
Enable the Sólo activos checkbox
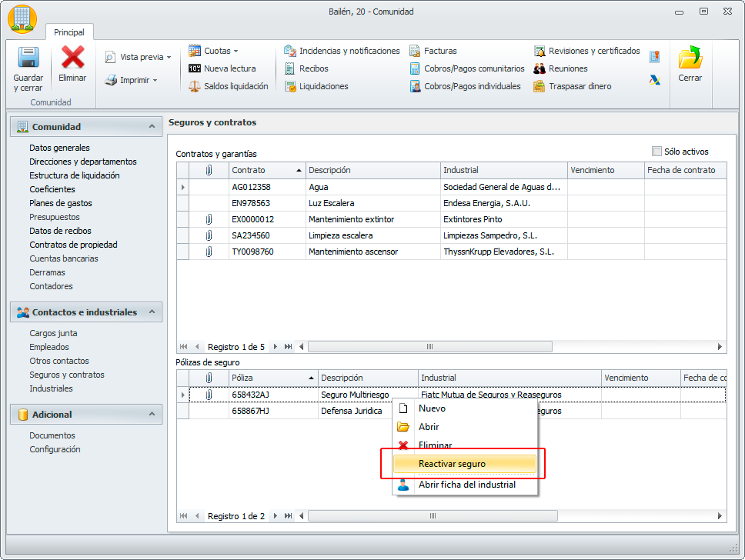tap(656, 152)
